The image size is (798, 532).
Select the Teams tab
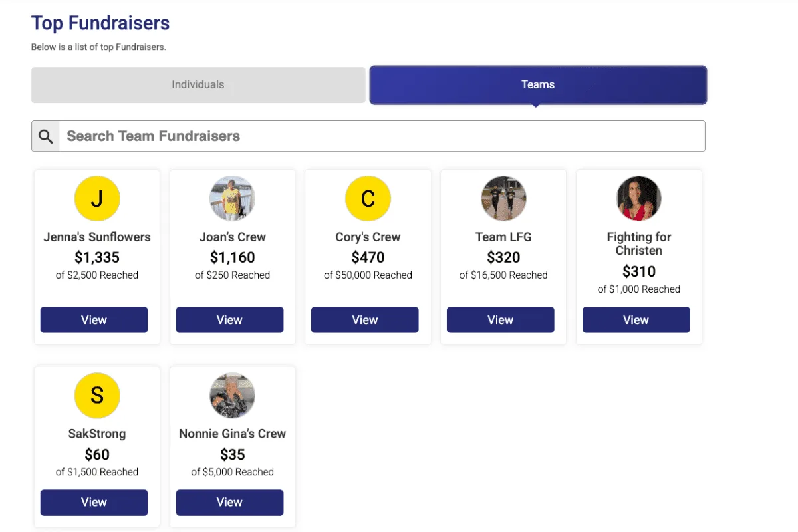(537, 84)
